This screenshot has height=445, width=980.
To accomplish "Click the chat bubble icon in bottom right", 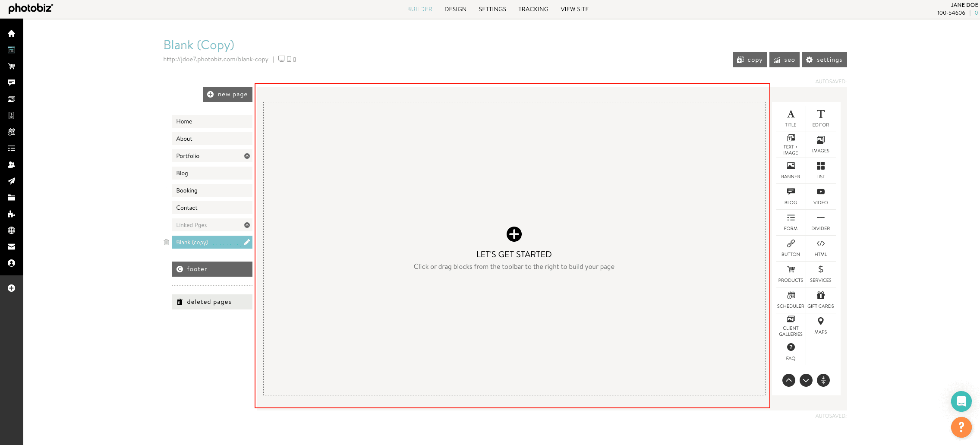I will click(x=961, y=401).
